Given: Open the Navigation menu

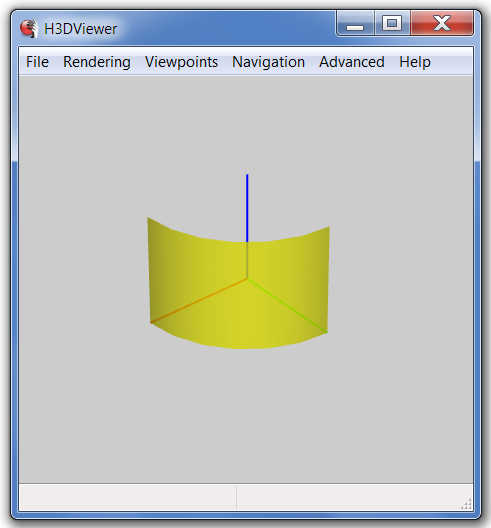Looking at the screenshot, I should tap(268, 62).
